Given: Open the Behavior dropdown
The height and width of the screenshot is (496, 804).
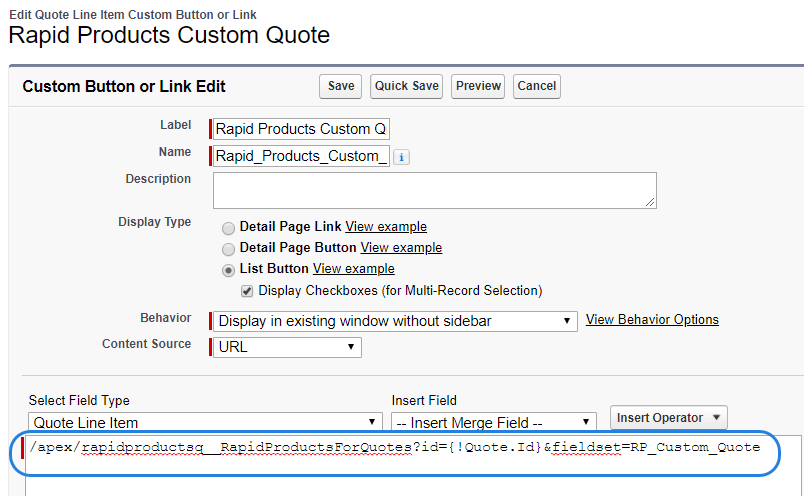Looking at the screenshot, I should tap(395, 321).
